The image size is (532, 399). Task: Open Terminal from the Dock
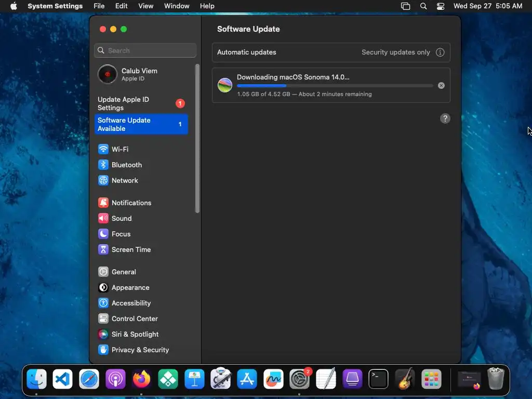[378, 379]
